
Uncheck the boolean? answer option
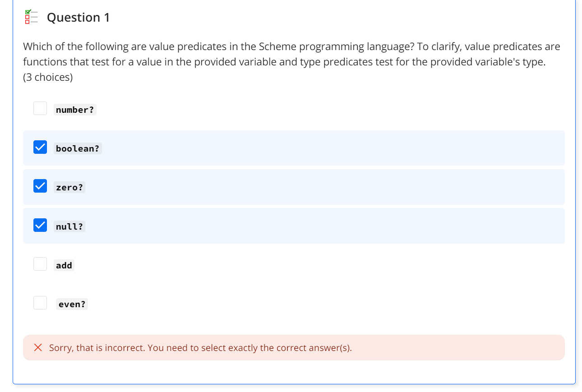point(40,147)
